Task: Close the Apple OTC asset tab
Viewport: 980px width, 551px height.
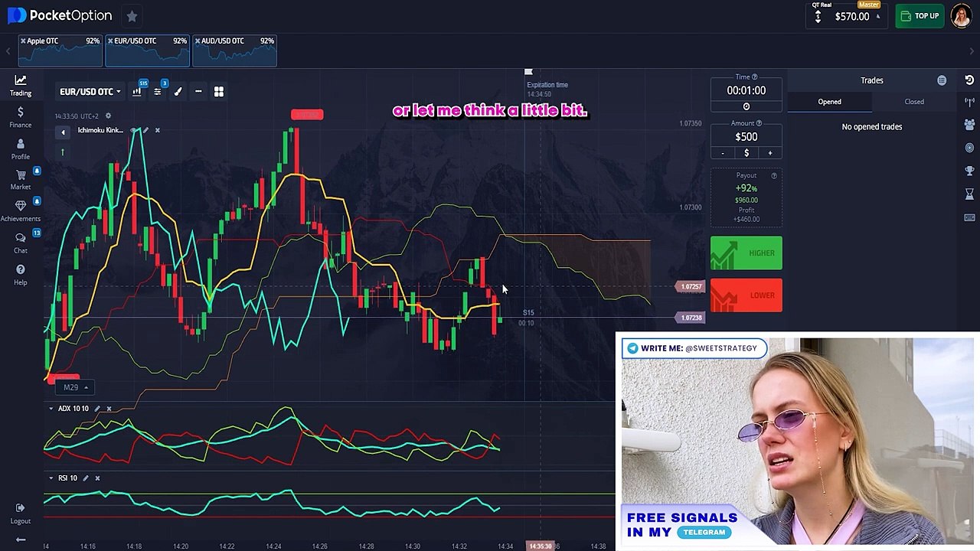Action: click(x=24, y=41)
